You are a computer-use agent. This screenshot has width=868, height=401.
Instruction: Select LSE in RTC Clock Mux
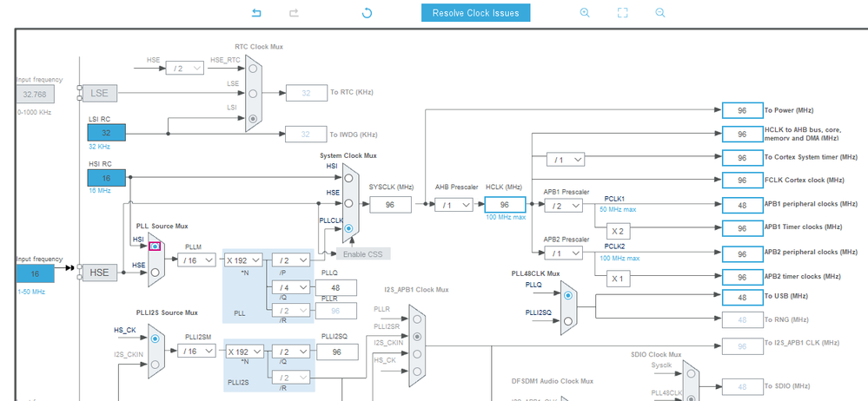coord(253,94)
